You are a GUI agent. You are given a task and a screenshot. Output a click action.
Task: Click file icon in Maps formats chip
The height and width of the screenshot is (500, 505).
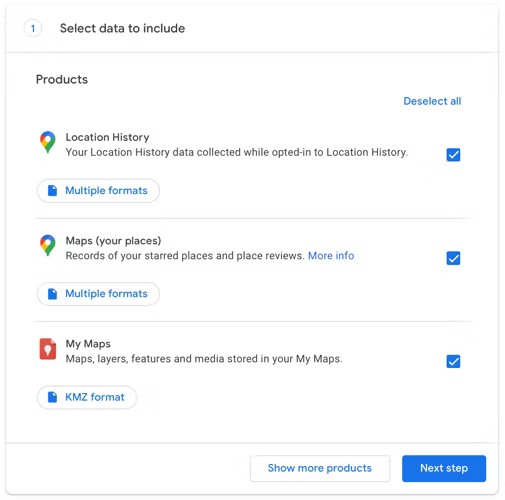[x=52, y=294]
